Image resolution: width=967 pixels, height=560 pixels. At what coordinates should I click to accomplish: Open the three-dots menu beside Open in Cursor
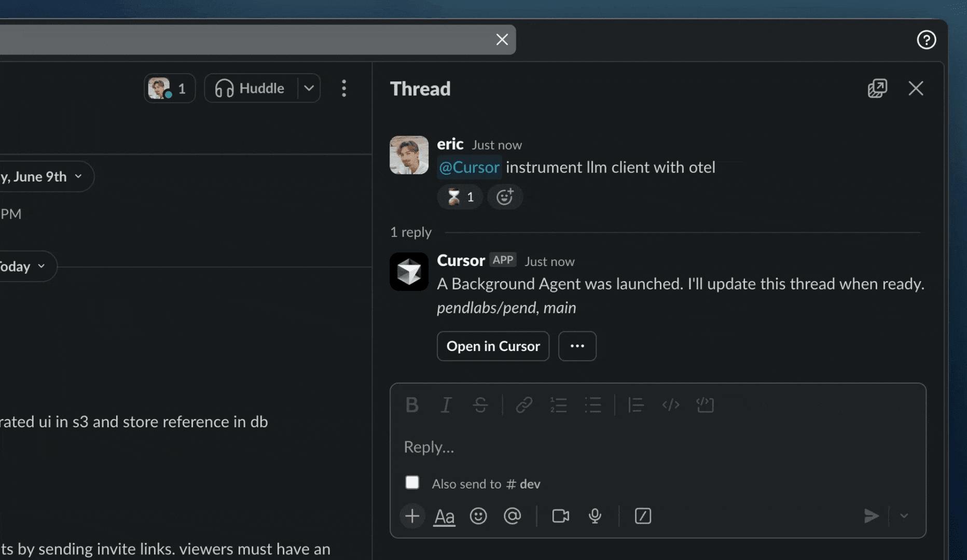coord(577,346)
